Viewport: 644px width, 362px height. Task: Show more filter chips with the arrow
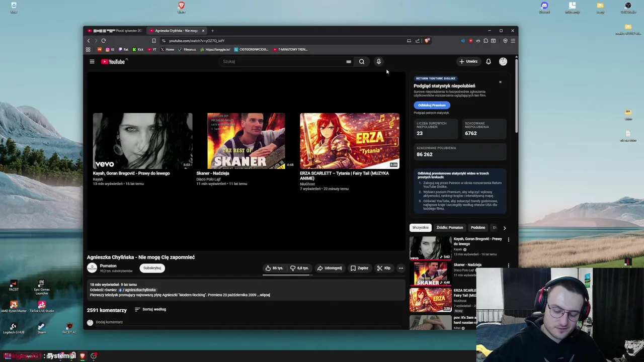(505, 228)
